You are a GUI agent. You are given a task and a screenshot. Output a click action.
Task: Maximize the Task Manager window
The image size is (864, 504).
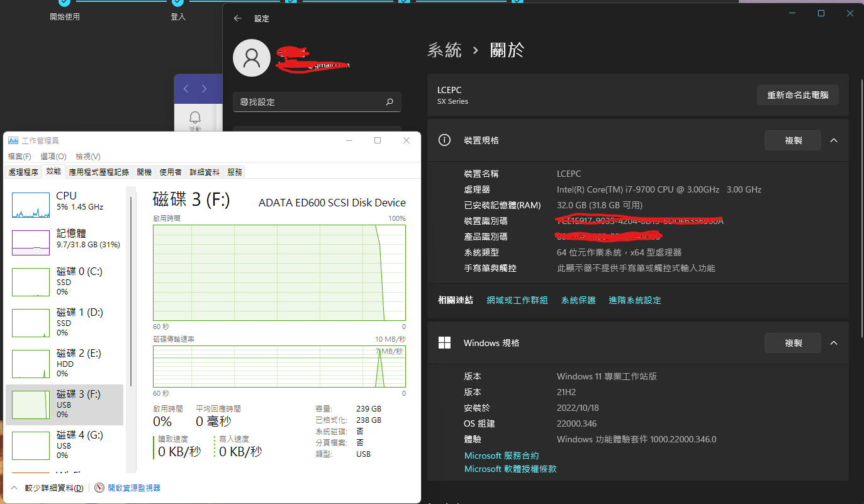pyautogui.click(x=378, y=140)
